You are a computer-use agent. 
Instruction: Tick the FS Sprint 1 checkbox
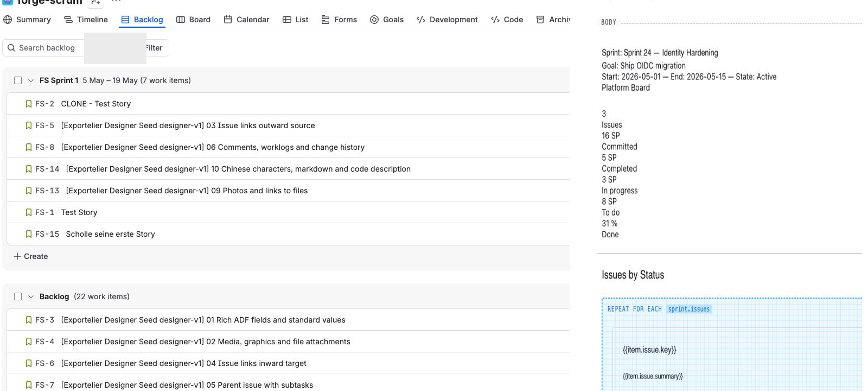coord(18,80)
